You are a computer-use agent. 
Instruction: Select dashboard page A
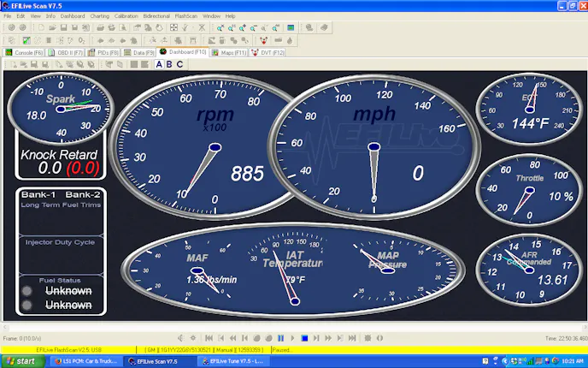[x=159, y=64]
